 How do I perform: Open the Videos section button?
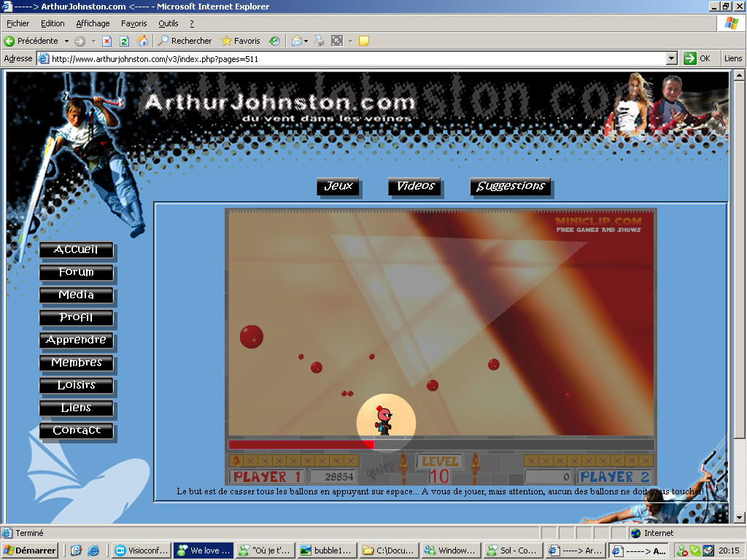pyautogui.click(x=415, y=186)
